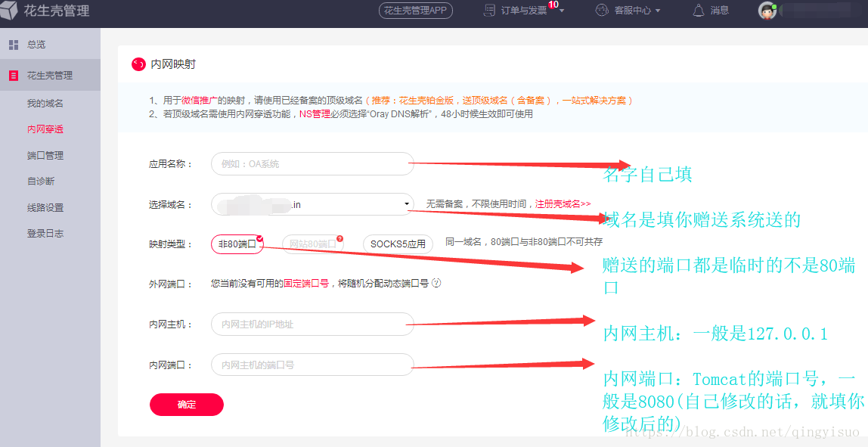
Task: Click the 花生壳管理 logo icon
Action: (x=8, y=10)
